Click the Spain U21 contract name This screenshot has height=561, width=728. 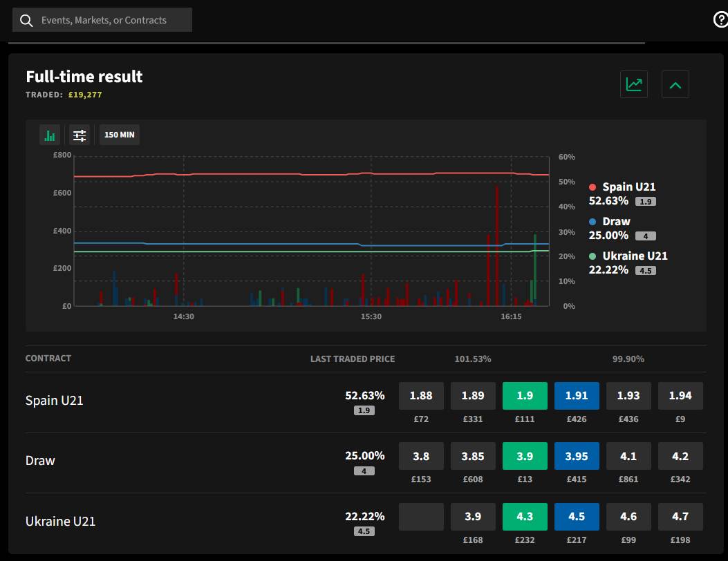55,401
